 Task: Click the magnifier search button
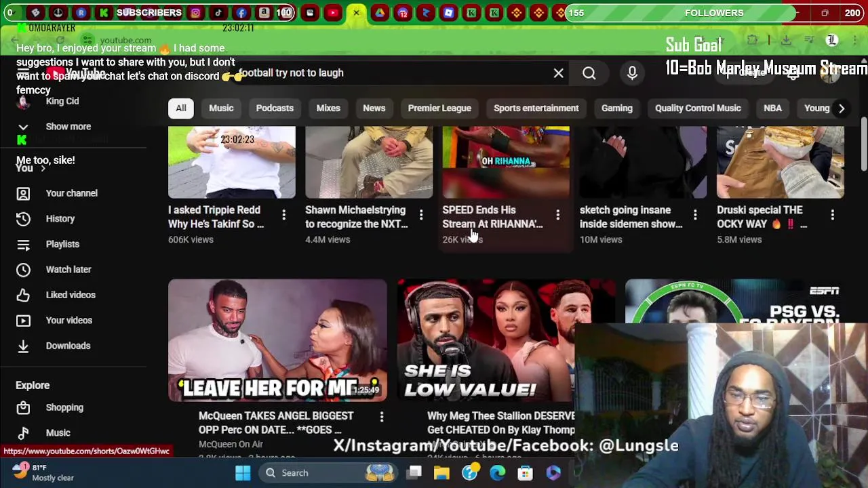[x=589, y=73]
